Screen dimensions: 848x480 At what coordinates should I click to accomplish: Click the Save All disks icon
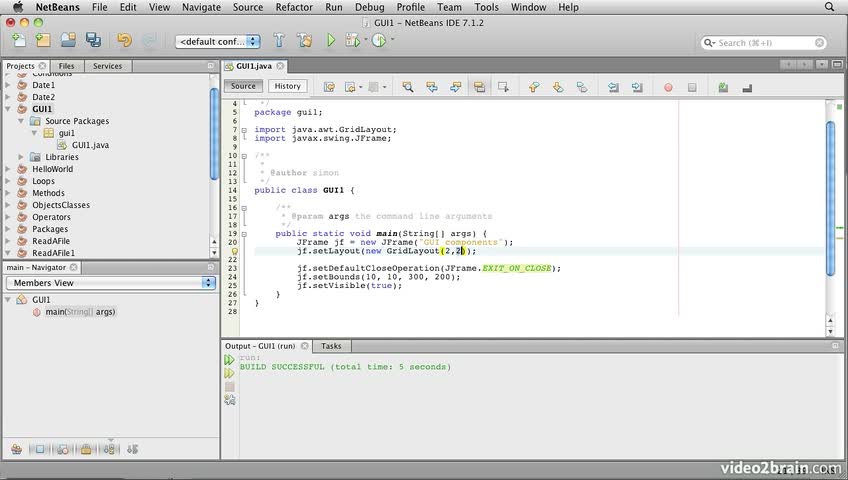[x=93, y=41]
